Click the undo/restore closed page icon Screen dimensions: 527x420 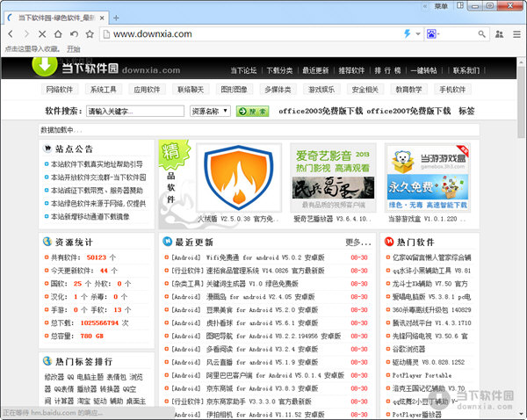click(74, 34)
